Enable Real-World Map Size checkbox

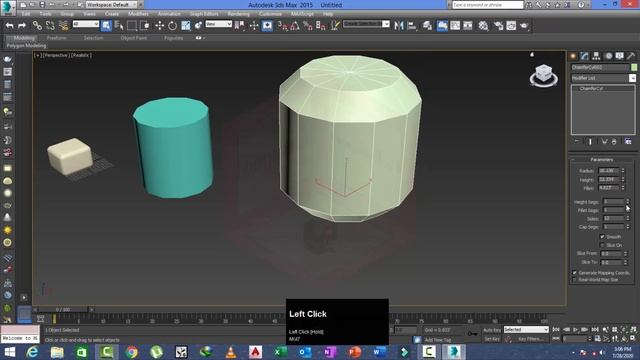tap(575, 280)
